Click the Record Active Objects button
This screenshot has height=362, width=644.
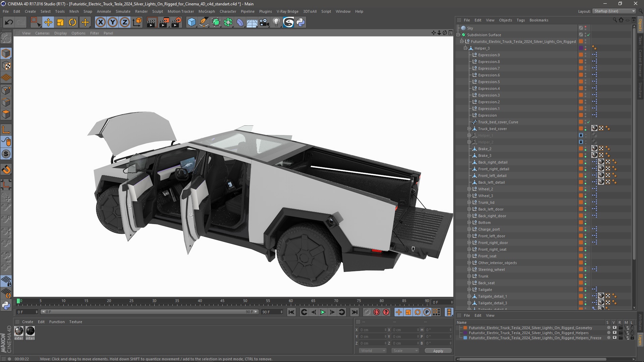coord(367,312)
